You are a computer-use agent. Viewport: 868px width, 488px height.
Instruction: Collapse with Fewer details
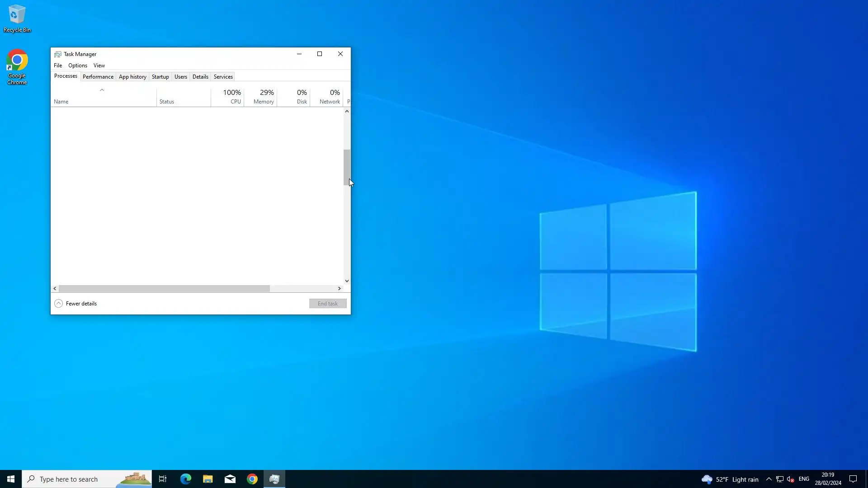click(x=76, y=304)
